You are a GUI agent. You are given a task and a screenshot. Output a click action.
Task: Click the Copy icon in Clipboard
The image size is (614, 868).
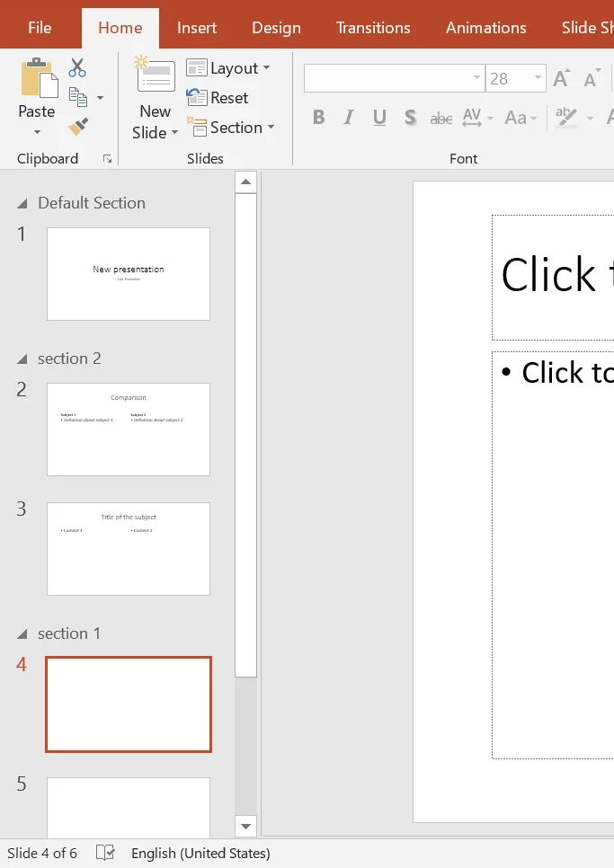click(x=78, y=97)
